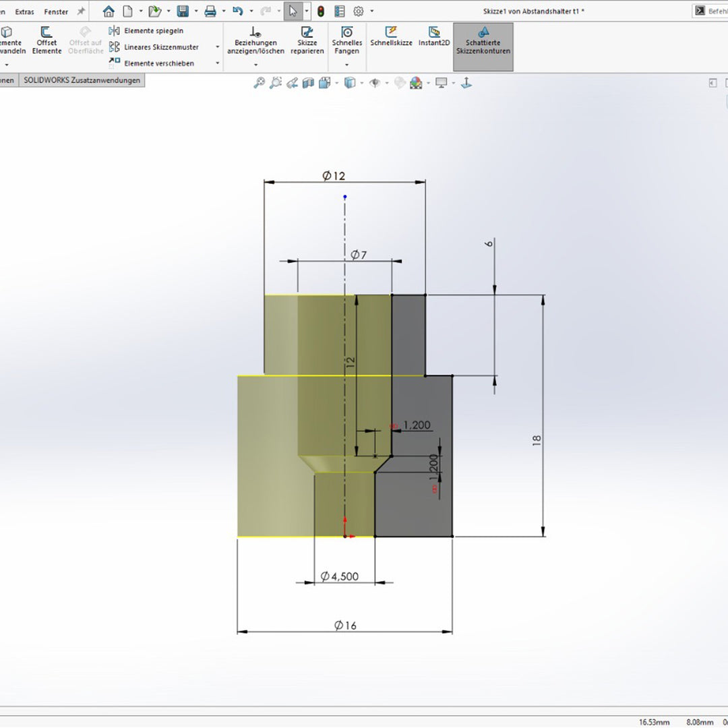Toggle Instant2D mode
Viewport: 728px width, 728px height.
(434, 37)
